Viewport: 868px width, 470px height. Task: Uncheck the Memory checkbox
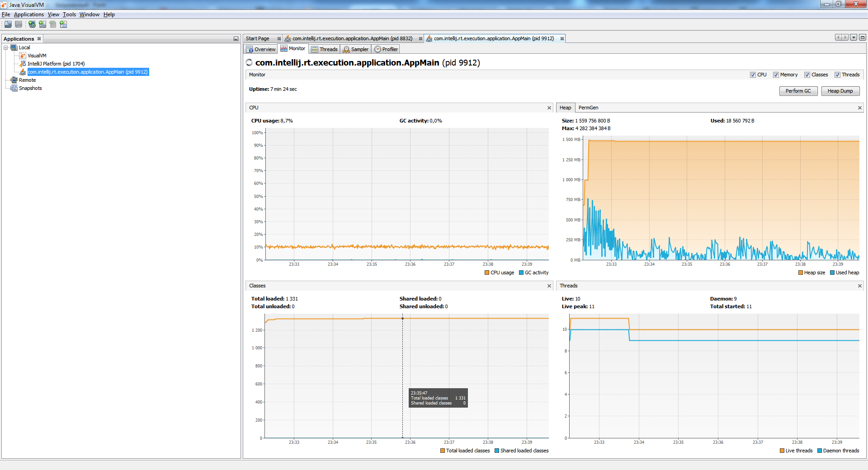tap(776, 75)
